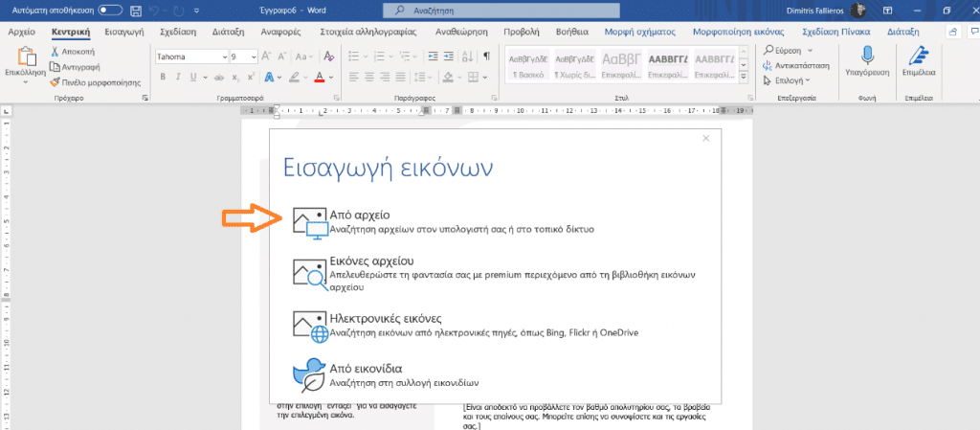980x430 pixels.
Task: Choose Ηλεκτρονικές εικόνες online pictures option
Action: click(465, 326)
